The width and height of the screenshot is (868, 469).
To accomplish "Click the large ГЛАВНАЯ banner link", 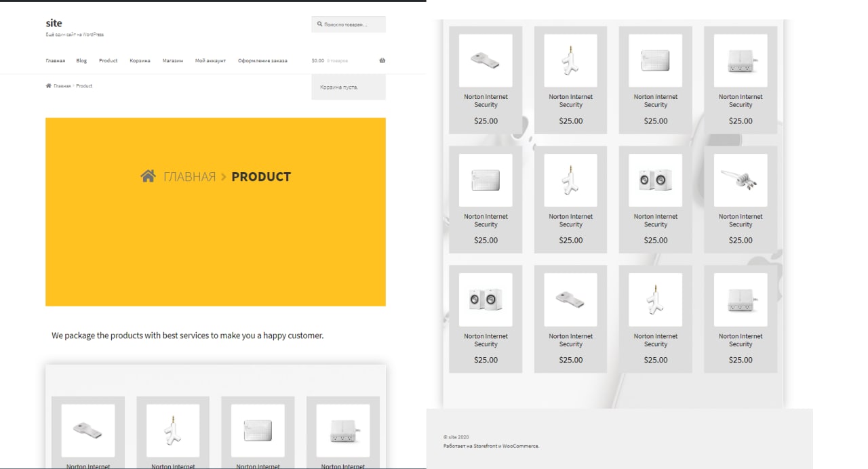I will (189, 177).
